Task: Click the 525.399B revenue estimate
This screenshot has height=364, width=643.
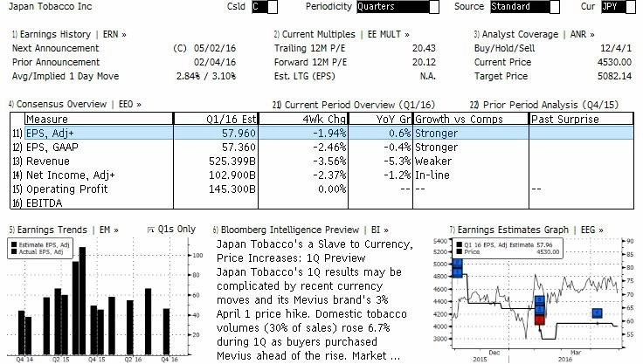Action: click(x=232, y=161)
